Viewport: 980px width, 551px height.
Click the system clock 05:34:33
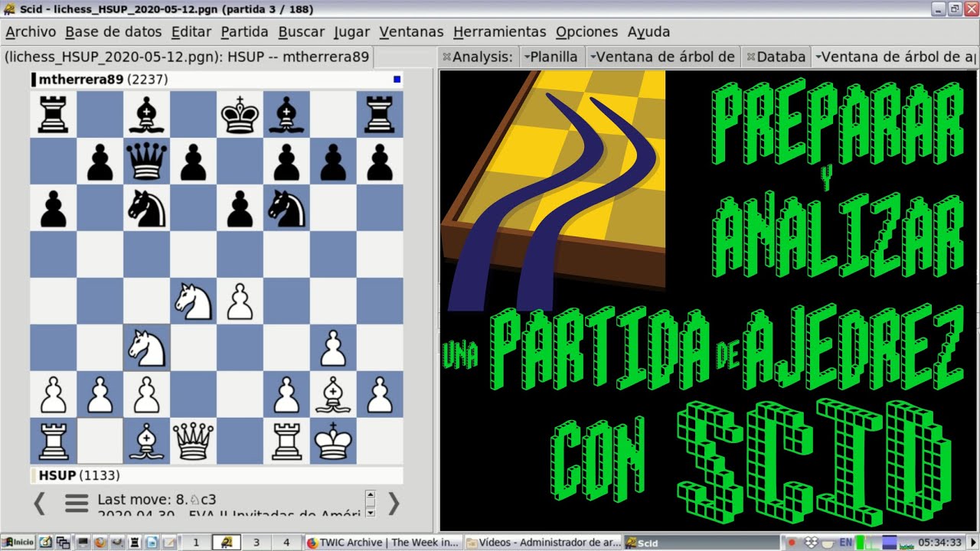[939, 543]
